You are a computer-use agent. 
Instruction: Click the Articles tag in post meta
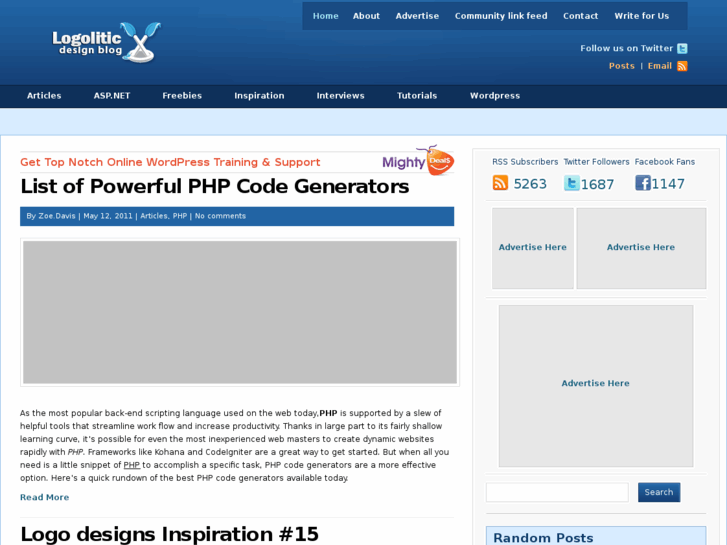[x=154, y=216]
